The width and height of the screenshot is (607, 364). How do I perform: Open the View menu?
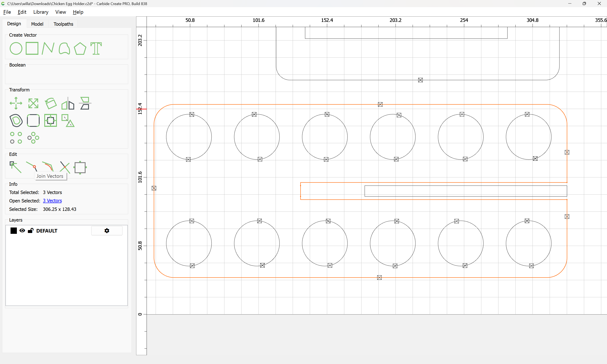point(60,12)
